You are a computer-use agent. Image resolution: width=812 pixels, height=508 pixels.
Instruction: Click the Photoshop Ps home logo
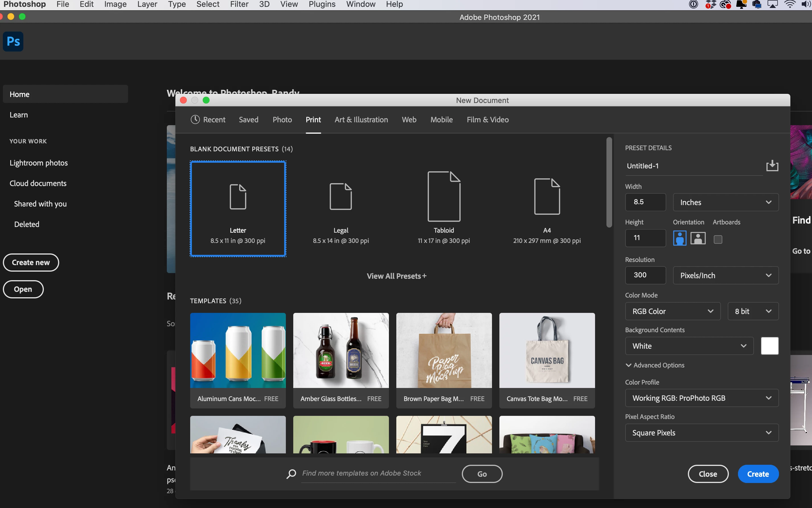(13, 41)
